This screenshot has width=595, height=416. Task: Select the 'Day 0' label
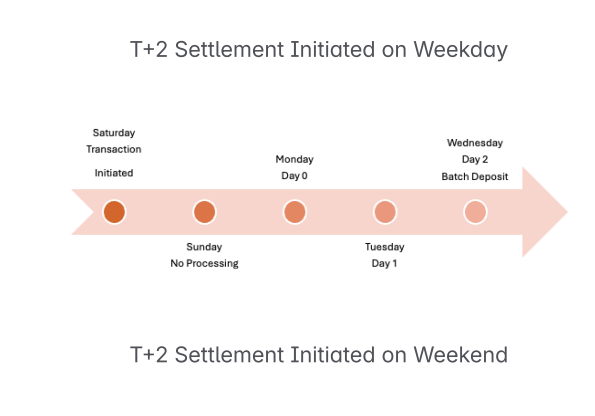point(294,176)
